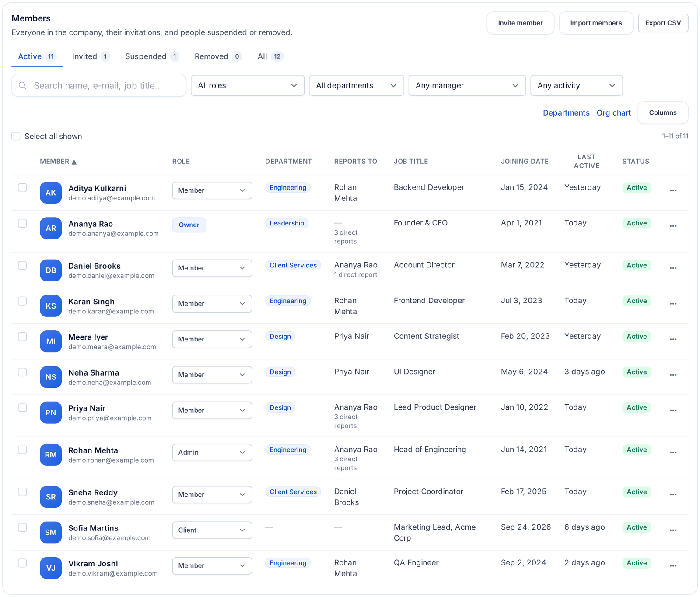Check the row box for Daniel Brooks

click(x=22, y=266)
